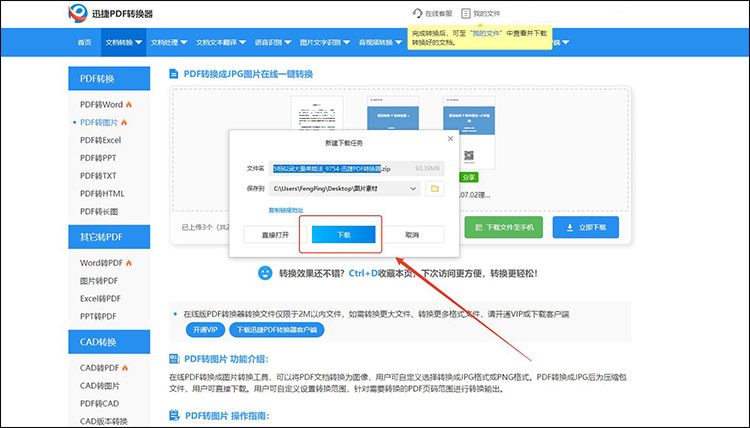Screen dimensions: 750x428
Task: Click the 文件名 input field
Action: point(356,168)
